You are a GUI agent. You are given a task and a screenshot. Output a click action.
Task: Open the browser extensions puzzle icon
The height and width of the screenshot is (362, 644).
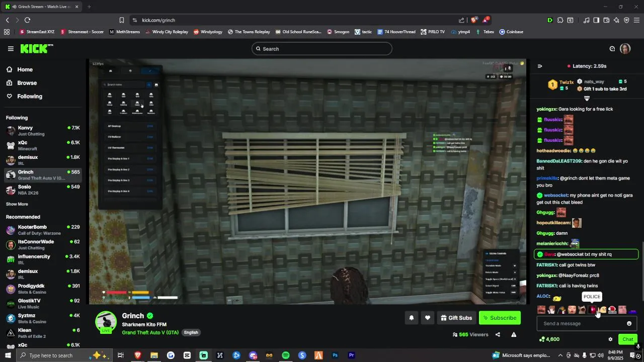pos(560,20)
